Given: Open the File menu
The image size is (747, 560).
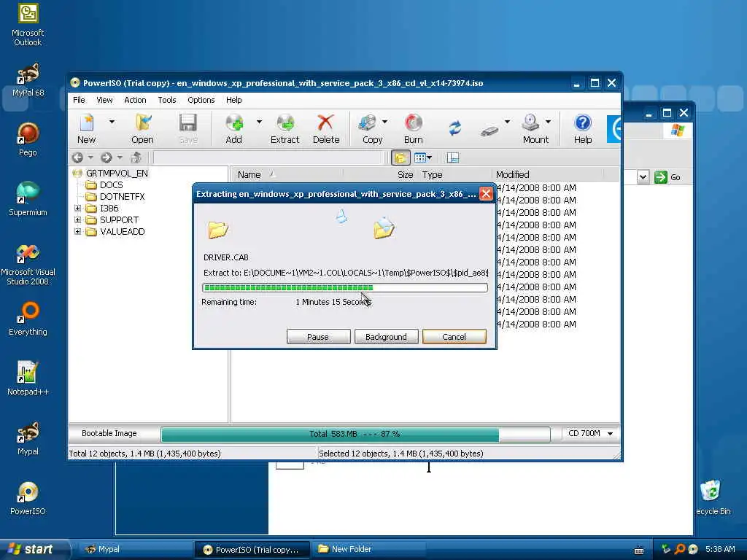Looking at the screenshot, I should [x=79, y=100].
